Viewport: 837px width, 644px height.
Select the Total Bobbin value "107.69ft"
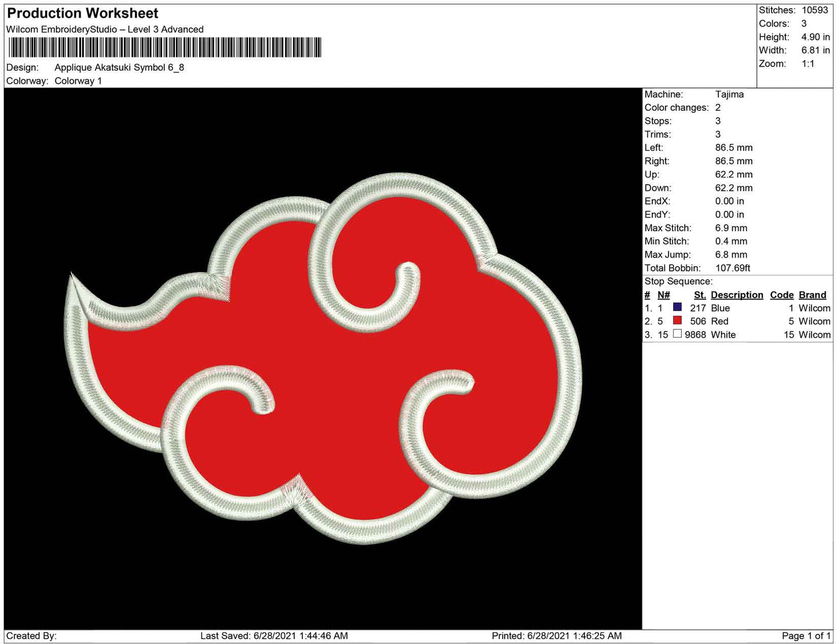[x=733, y=268]
